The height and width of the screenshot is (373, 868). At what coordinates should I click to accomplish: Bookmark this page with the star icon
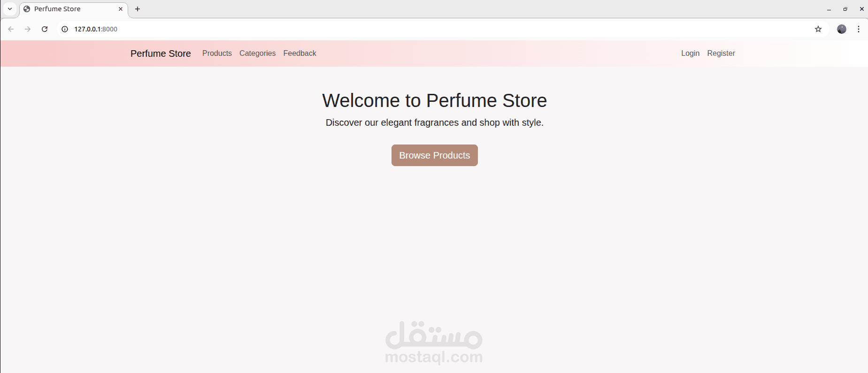(x=818, y=29)
